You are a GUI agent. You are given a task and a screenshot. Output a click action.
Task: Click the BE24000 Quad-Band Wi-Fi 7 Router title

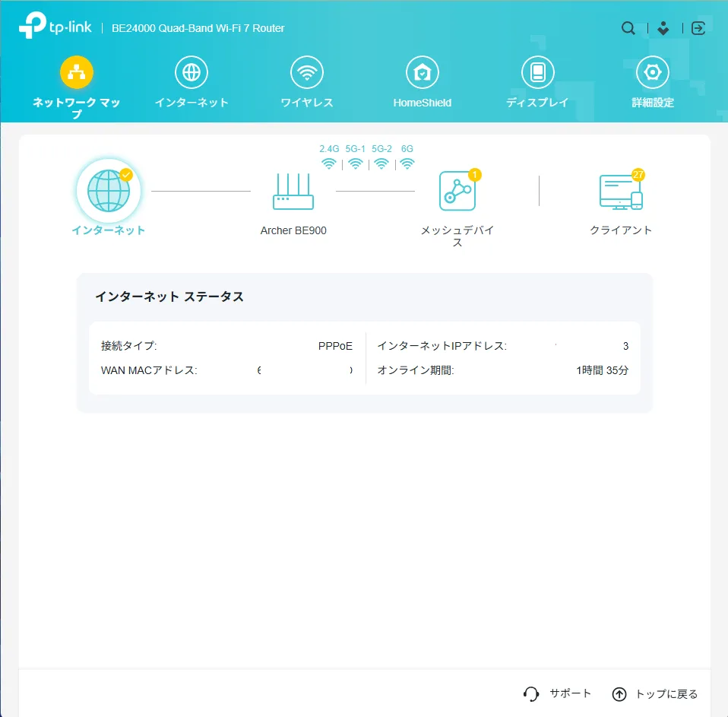pyautogui.click(x=198, y=28)
